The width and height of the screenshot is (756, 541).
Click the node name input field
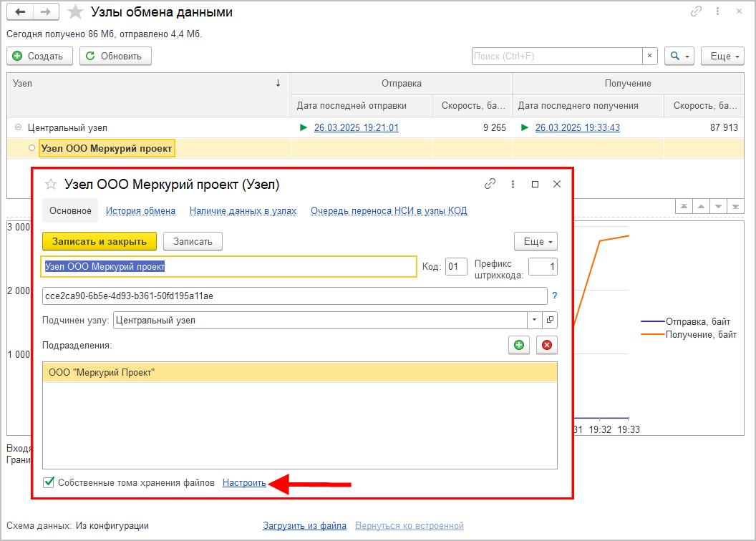pos(228,266)
